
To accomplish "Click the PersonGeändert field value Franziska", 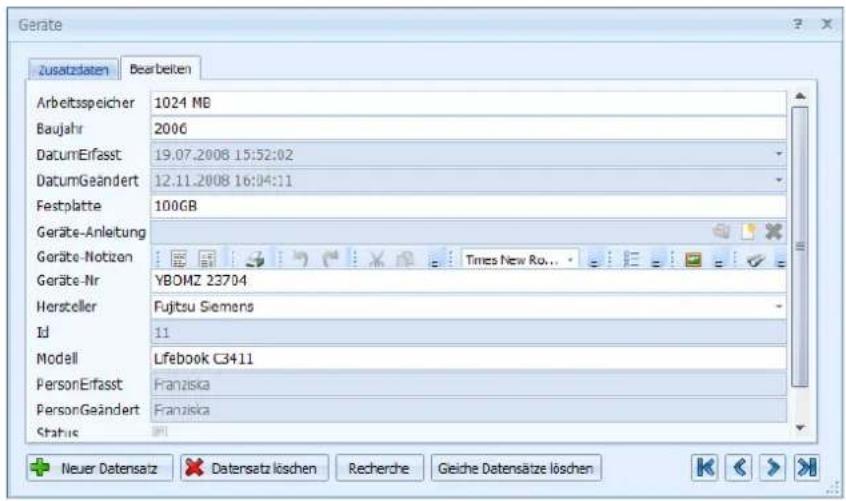I will [468, 410].
